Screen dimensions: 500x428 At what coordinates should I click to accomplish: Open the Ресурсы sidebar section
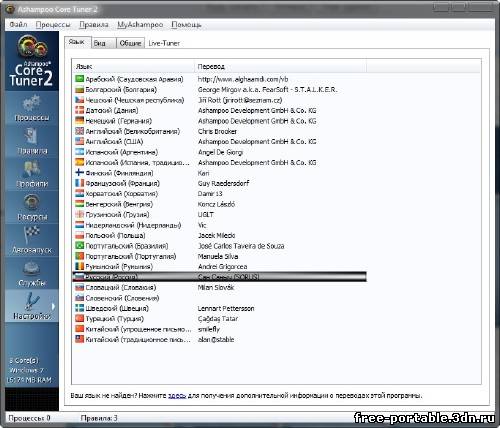coord(32,206)
